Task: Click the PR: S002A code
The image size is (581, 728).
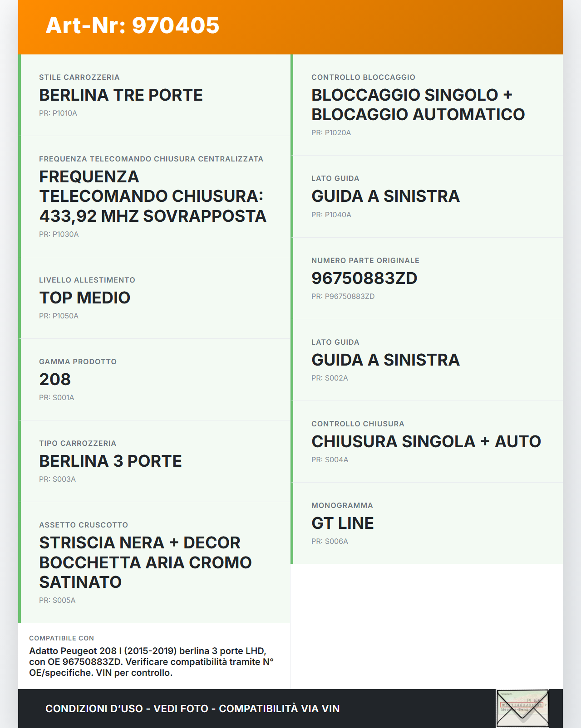Action: (330, 378)
